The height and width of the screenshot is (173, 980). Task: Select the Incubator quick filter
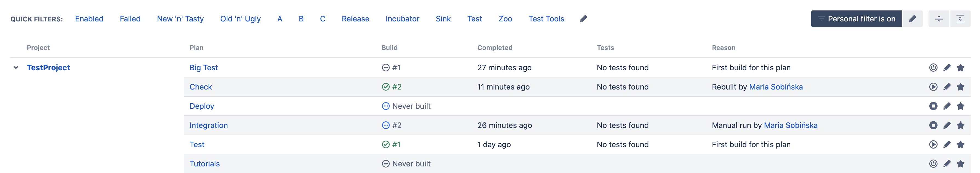tap(403, 18)
